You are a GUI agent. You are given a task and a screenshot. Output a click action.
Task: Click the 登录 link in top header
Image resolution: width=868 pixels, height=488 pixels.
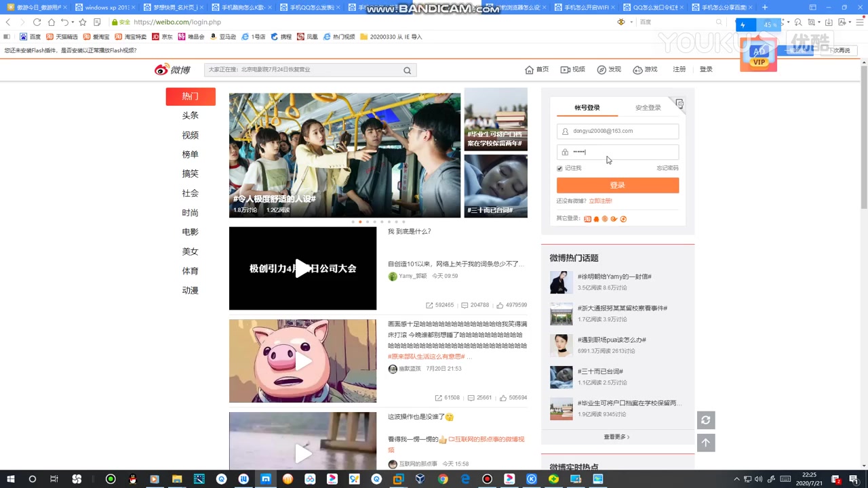pyautogui.click(x=706, y=69)
